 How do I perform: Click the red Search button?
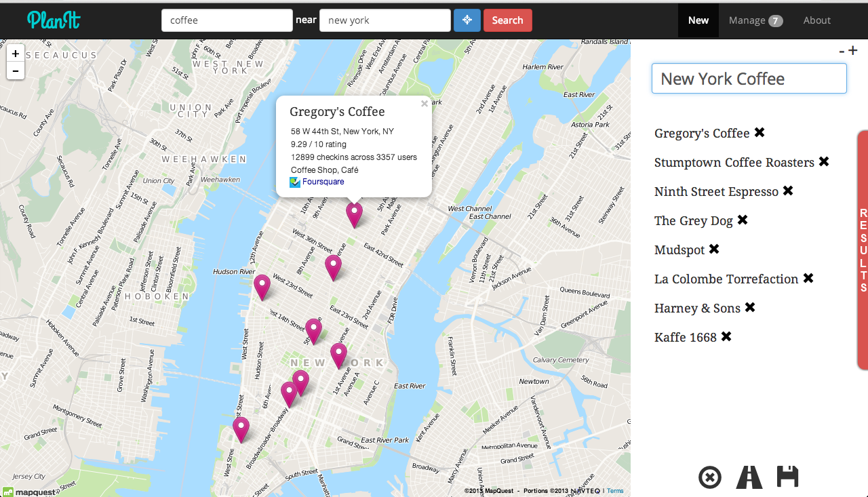[x=508, y=20]
